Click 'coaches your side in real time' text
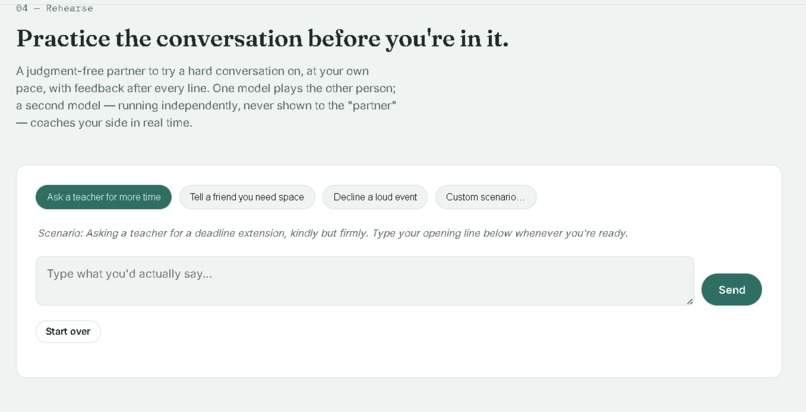Image resolution: width=806 pixels, height=412 pixels. (x=111, y=123)
